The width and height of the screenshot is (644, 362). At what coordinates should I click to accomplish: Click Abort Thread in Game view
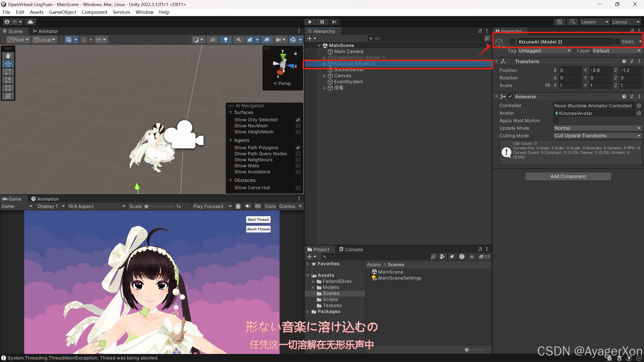click(258, 229)
